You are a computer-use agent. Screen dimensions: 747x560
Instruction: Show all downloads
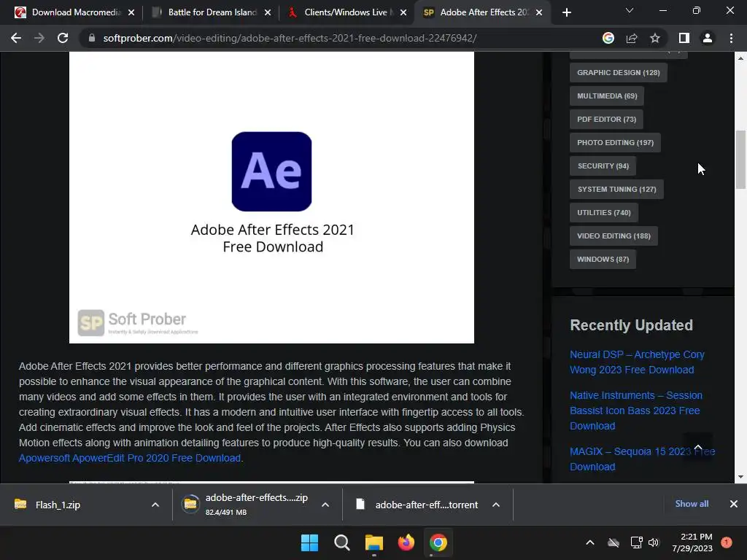[x=692, y=504]
